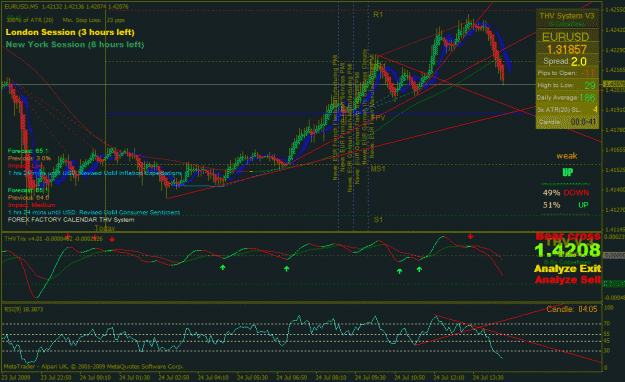Click the green up arrow above 24 Jul 09:30 label
The height and width of the screenshot is (382, 625).
399,272
